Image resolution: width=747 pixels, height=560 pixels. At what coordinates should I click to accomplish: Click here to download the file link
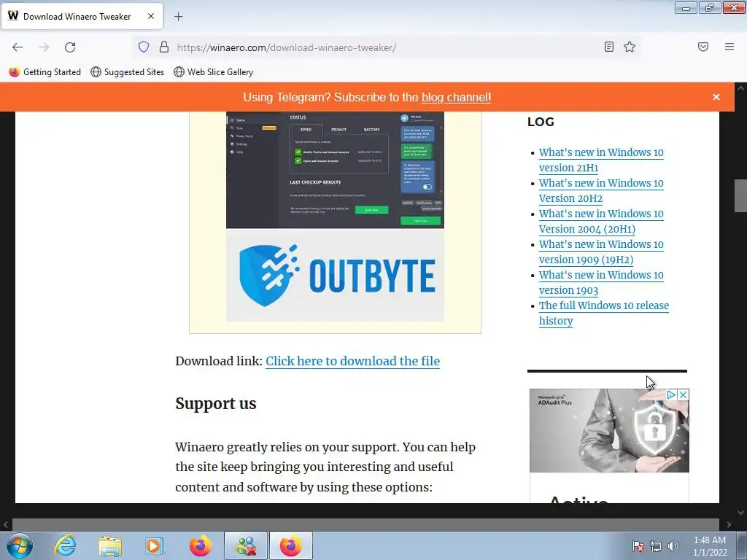click(x=352, y=361)
